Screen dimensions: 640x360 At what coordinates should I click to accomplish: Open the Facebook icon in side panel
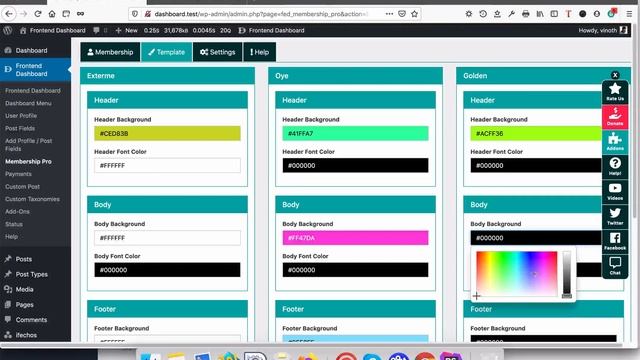point(615,241)
